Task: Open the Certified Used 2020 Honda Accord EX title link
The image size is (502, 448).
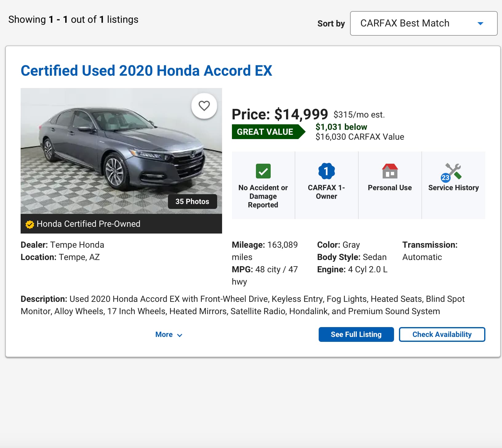Action: click(x=146, y=71)
